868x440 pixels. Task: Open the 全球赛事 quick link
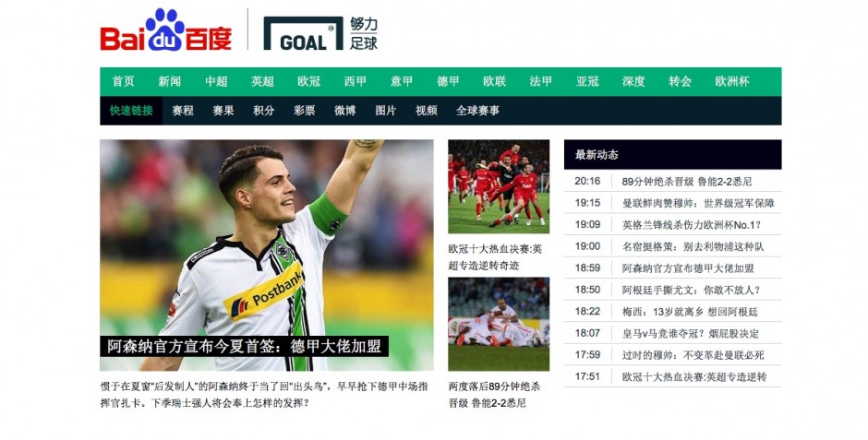coord(477,111)
